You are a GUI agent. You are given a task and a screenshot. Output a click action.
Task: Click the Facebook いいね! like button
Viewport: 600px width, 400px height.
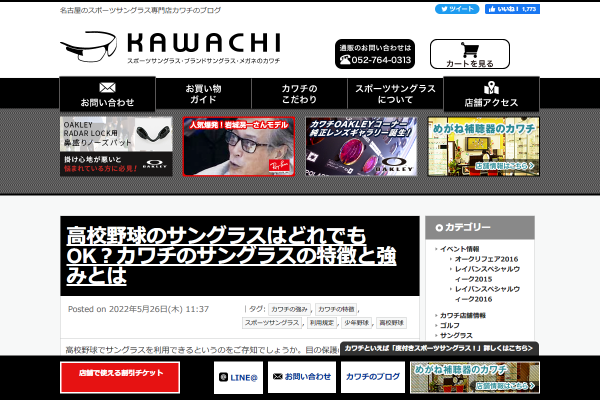coord(512,9)
